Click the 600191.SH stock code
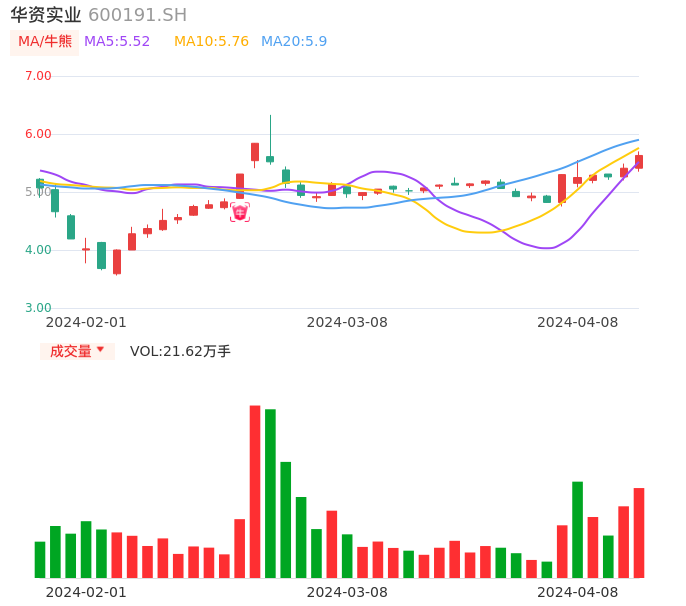The image size is (686, 606). [x=137, y=15]
